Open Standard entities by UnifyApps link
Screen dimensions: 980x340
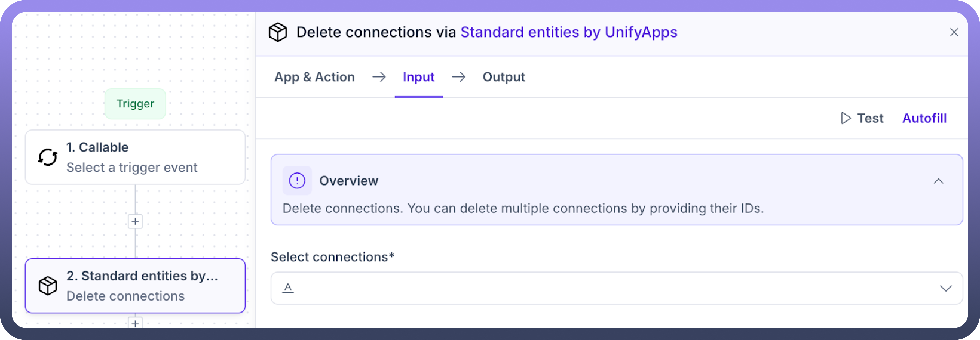[569, 32]
